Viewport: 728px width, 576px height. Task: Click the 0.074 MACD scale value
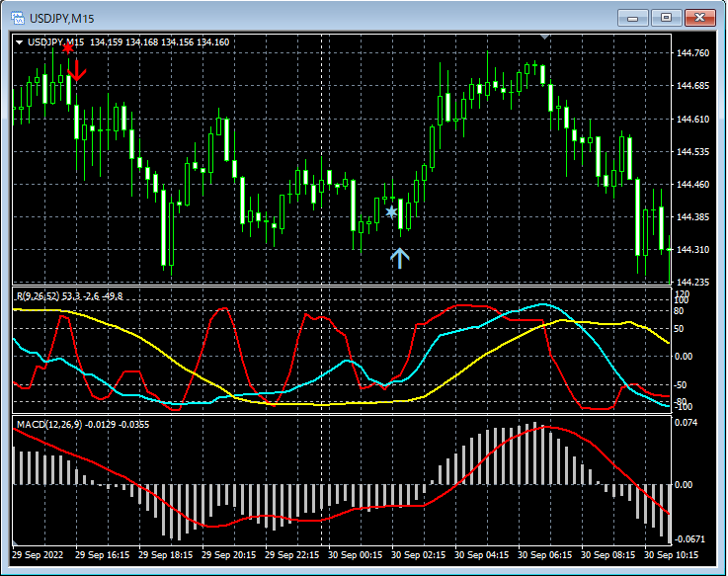click(688, 423)
